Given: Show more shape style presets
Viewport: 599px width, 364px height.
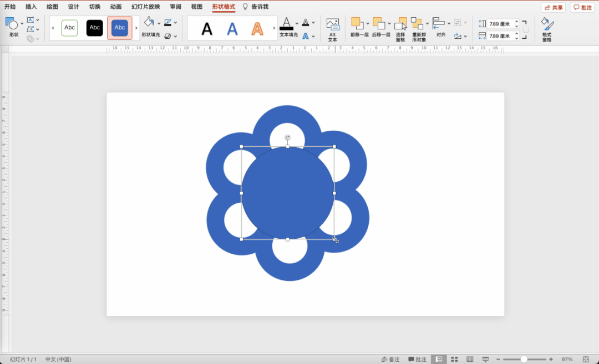Looking at the screenshot, I should tap(136, 28).
